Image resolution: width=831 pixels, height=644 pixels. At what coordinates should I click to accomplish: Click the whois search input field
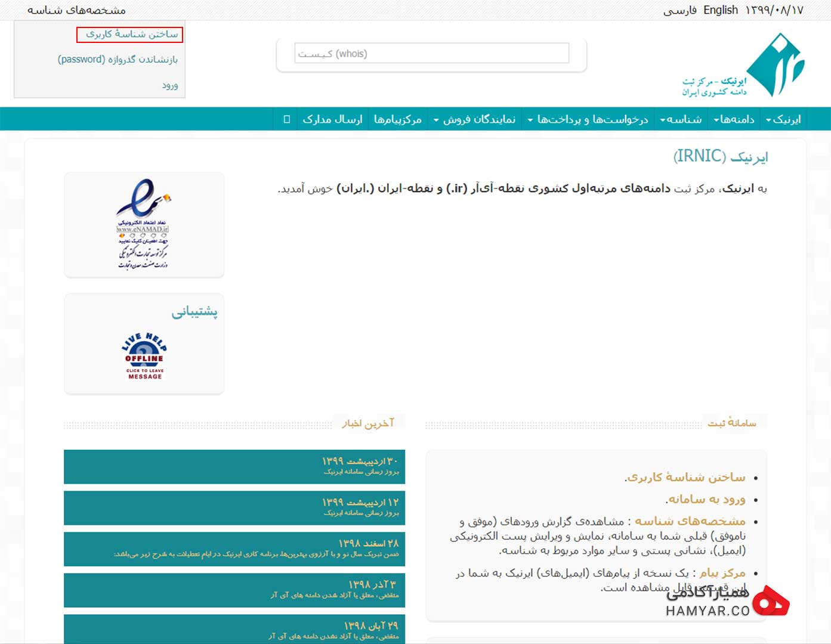(x=432, y=54)
